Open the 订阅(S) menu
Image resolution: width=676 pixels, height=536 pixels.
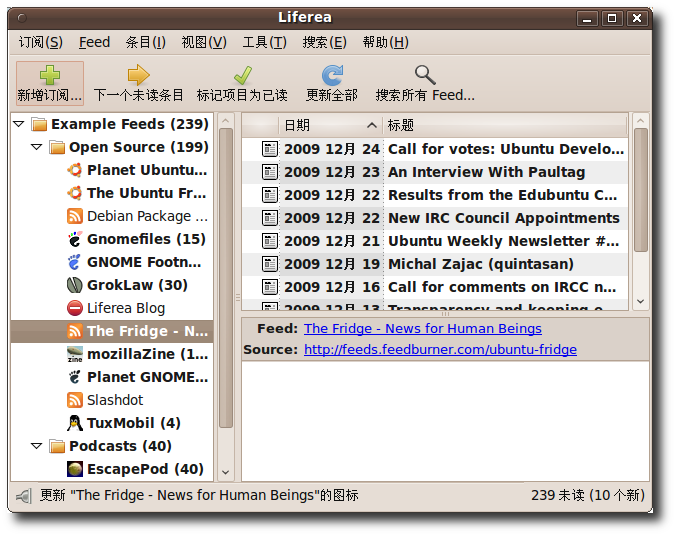(41, 42)
